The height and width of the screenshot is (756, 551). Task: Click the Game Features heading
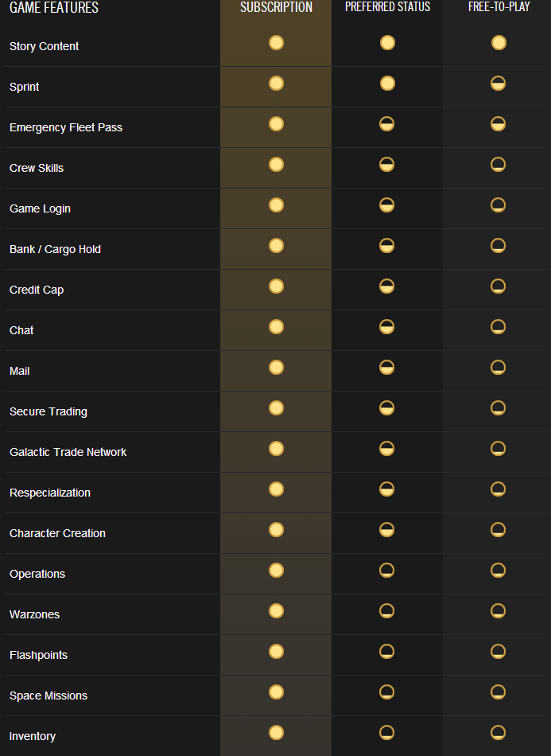(54, 7)
